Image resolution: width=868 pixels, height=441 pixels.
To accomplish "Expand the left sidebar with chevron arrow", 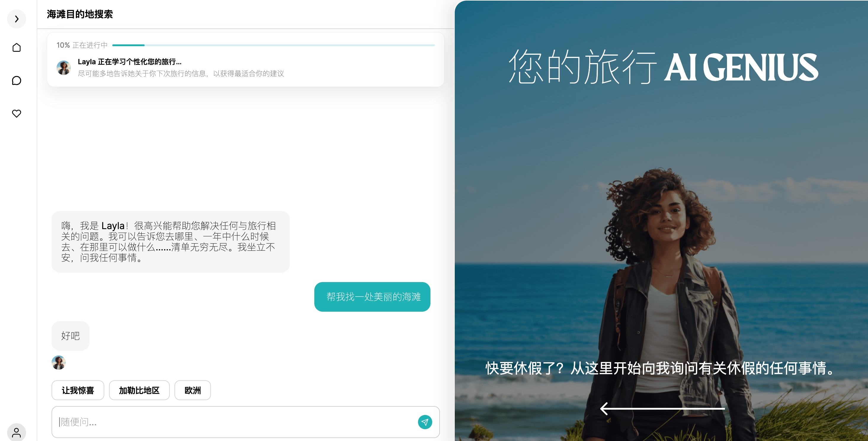I will click(17, 19).
